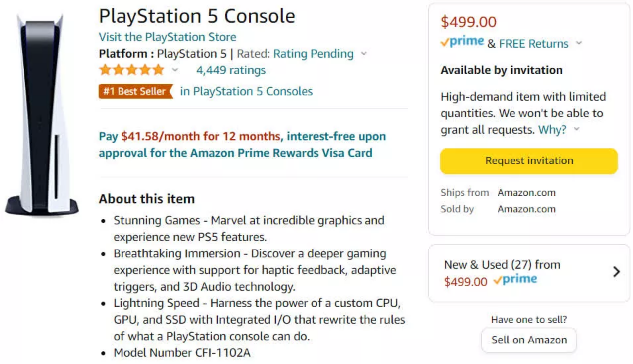This screenshot has height=364, width=633.
Task: Click the Sell on Amazon button
Action: click(529, 340)
